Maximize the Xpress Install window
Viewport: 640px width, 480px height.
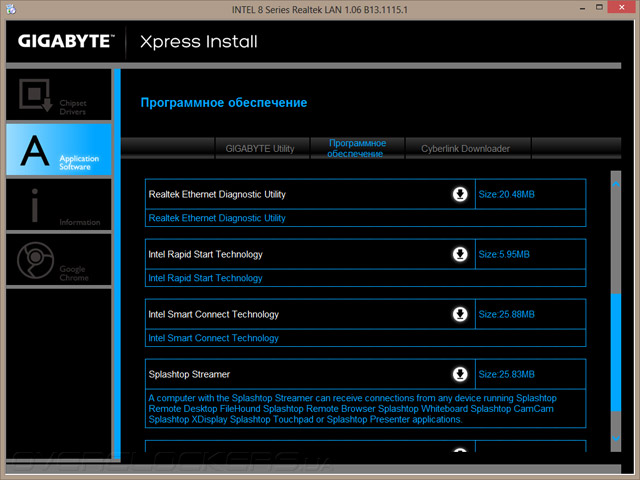coord(599,8)
